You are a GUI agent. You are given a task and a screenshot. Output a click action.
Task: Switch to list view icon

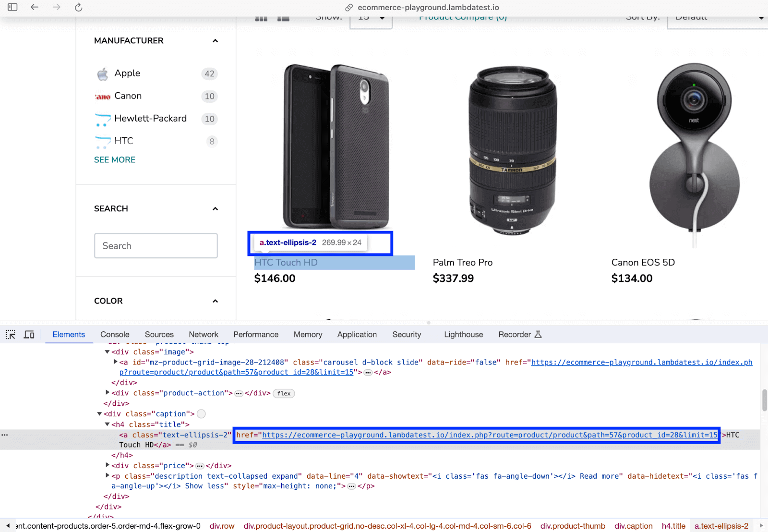tap(283, 19)
